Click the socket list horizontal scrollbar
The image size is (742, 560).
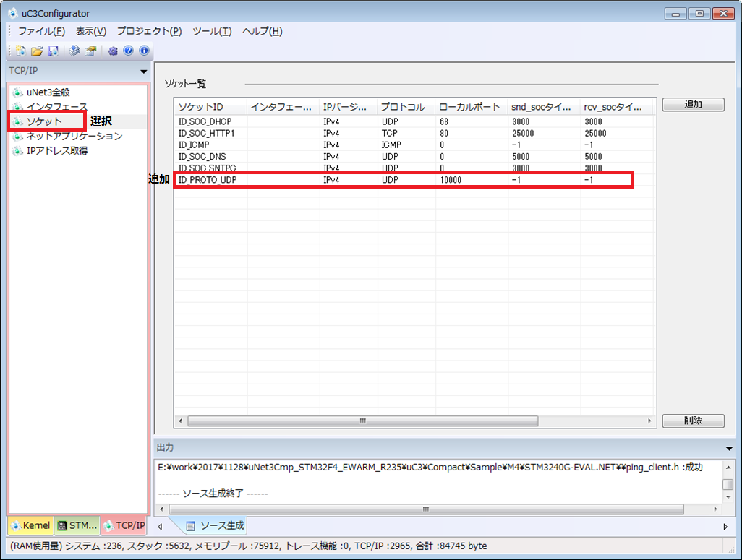[362, 421]
